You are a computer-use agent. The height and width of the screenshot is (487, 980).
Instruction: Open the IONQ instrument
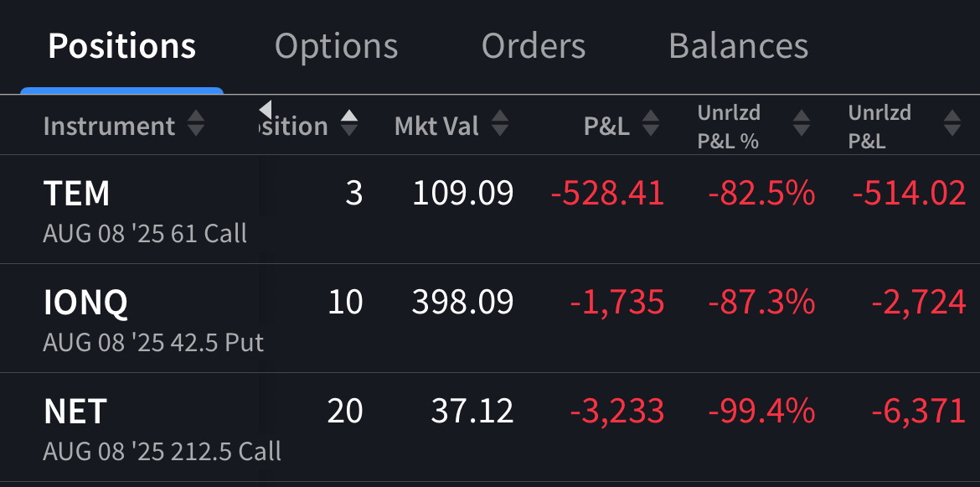tap(85, 303)
